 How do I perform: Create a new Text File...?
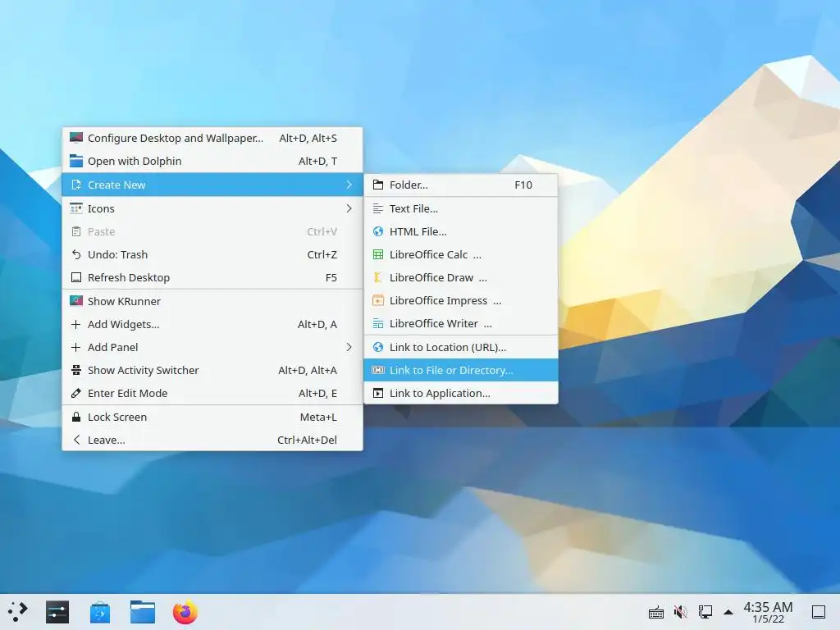(461, 208)
